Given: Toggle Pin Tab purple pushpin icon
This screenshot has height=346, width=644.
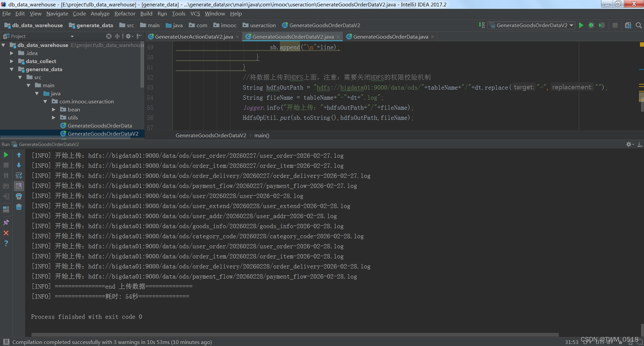Looking at the screenshot, I should [6, 223].
